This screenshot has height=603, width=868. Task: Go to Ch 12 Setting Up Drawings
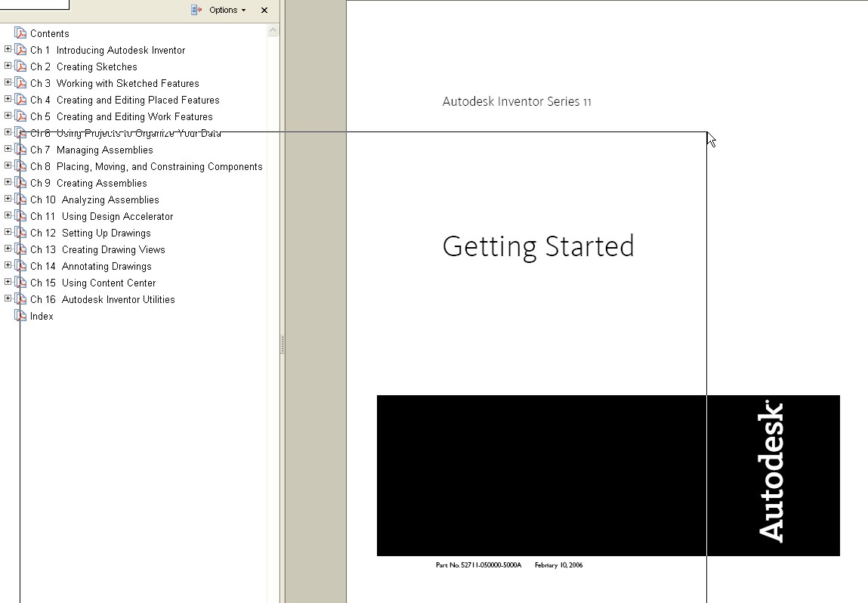coord(90,233)
